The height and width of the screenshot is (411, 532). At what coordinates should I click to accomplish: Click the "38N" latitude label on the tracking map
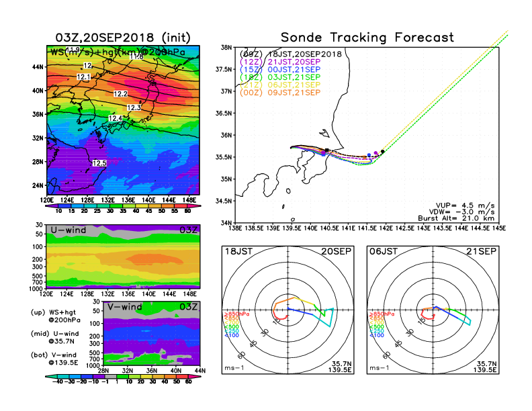tap(226, 48)
